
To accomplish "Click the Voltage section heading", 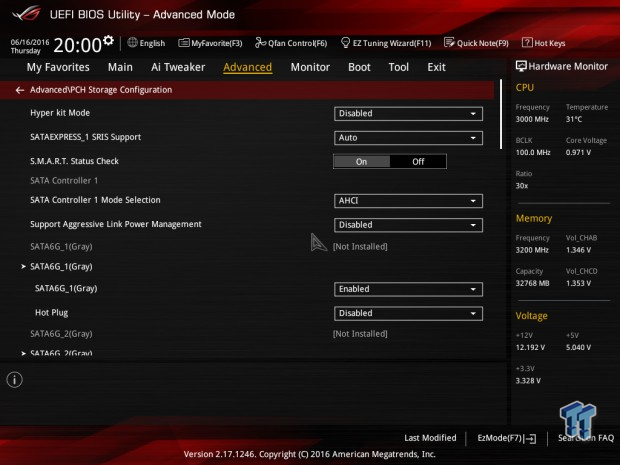I will 531,316.
